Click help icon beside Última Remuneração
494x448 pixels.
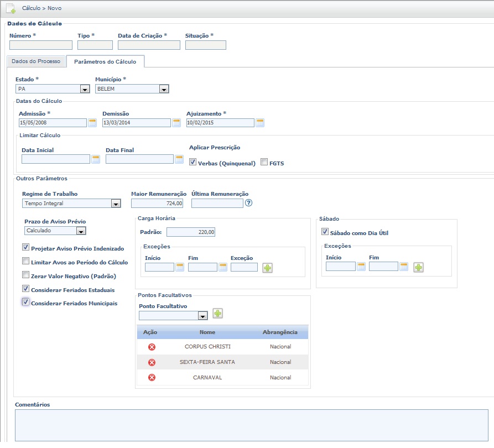pyautogui.click(x=248, y=203)
